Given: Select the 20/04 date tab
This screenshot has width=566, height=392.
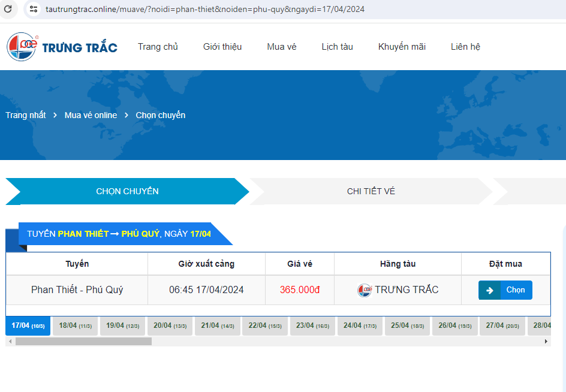Looking at the screenshot, I should click(170, 325).
